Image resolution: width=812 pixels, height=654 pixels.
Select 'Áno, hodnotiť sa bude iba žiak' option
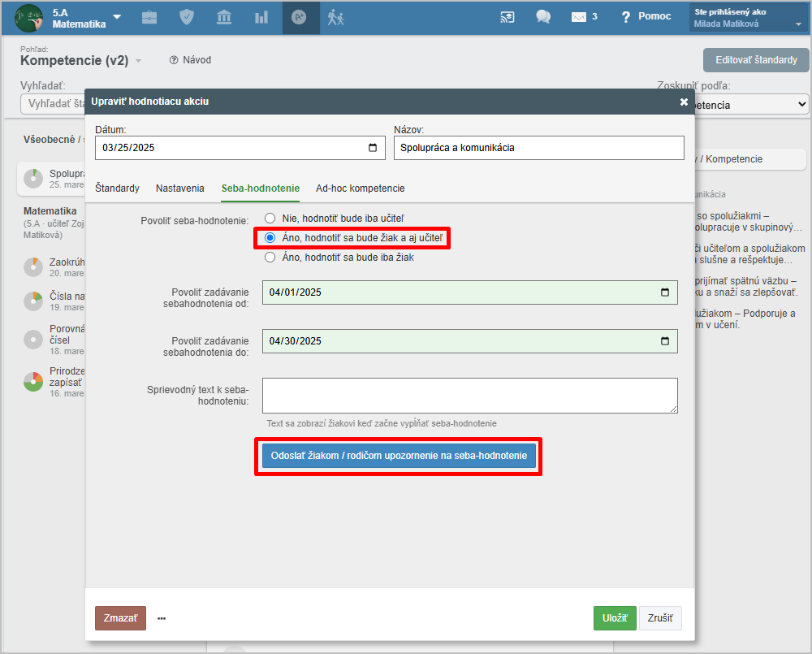coord(270,258)
